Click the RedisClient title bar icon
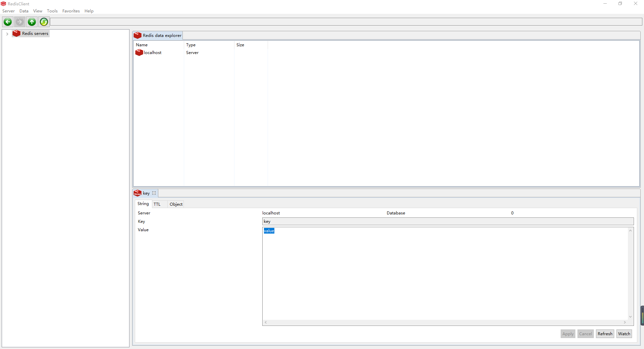The width and height of the screenshot is (644, 349). click(3, 4)
